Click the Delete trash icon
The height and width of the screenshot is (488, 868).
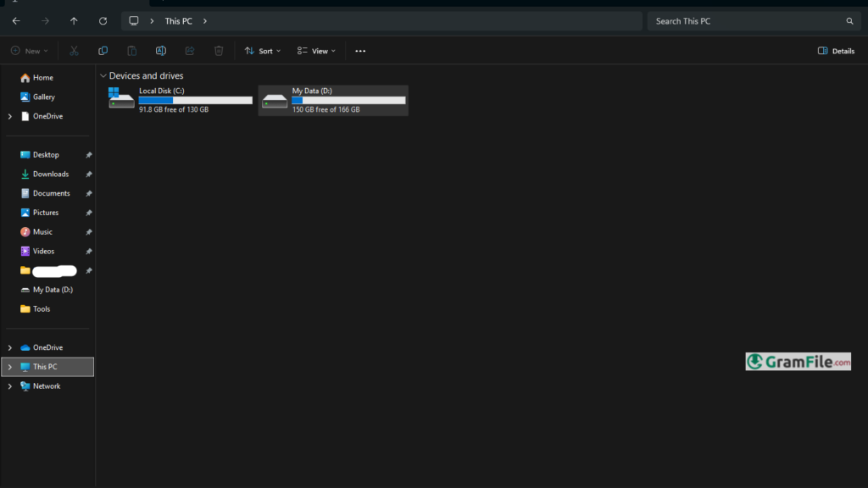click(x=219, y=51)
